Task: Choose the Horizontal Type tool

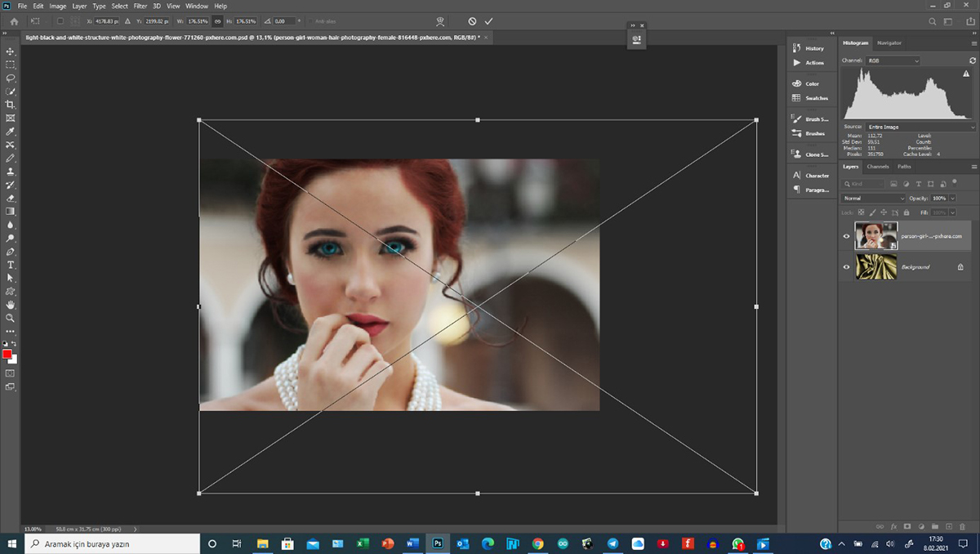Action: (11, 265)
